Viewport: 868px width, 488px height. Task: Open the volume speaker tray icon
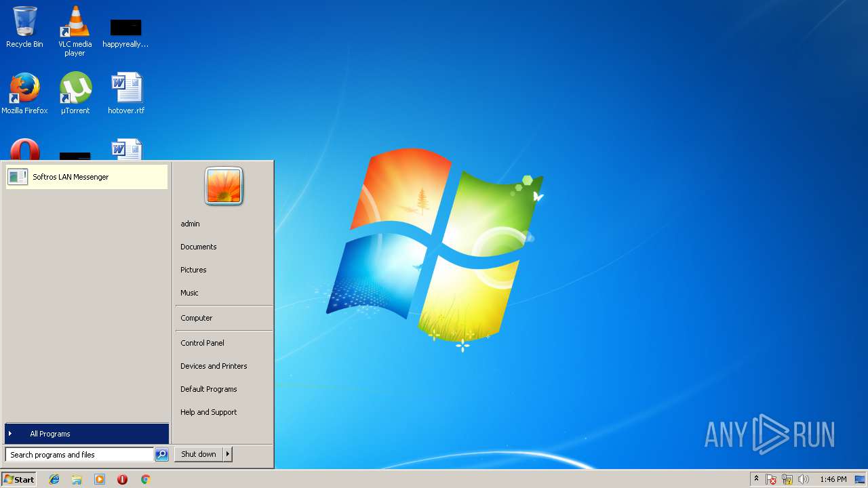click(x=804, y=479)
